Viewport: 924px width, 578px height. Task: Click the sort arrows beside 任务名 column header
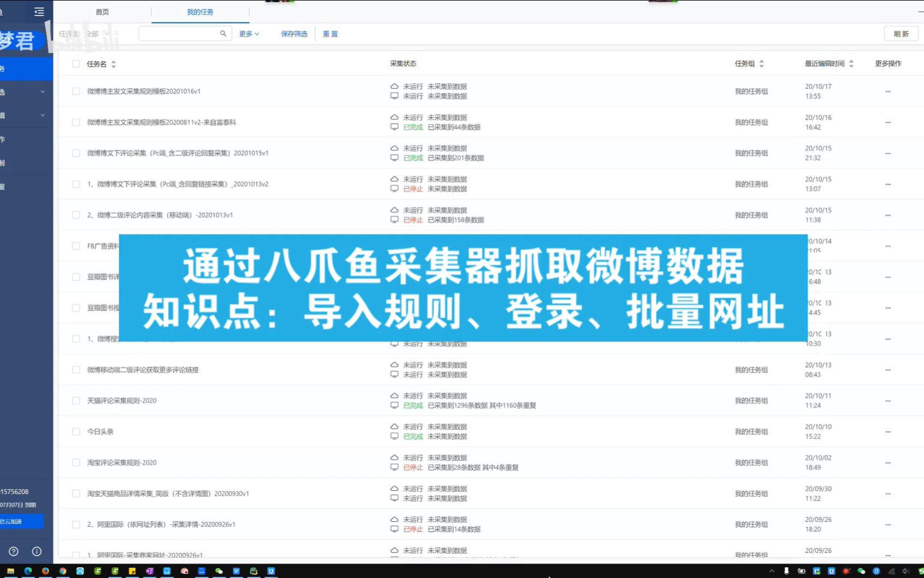113,64
